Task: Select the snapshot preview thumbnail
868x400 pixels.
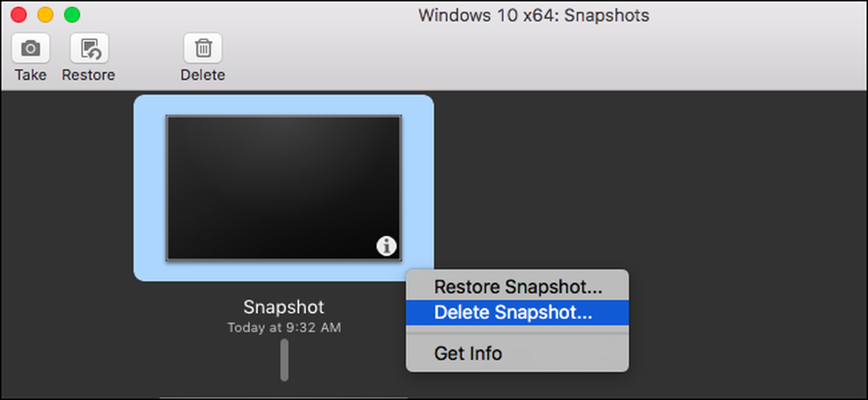Action: 284,188
